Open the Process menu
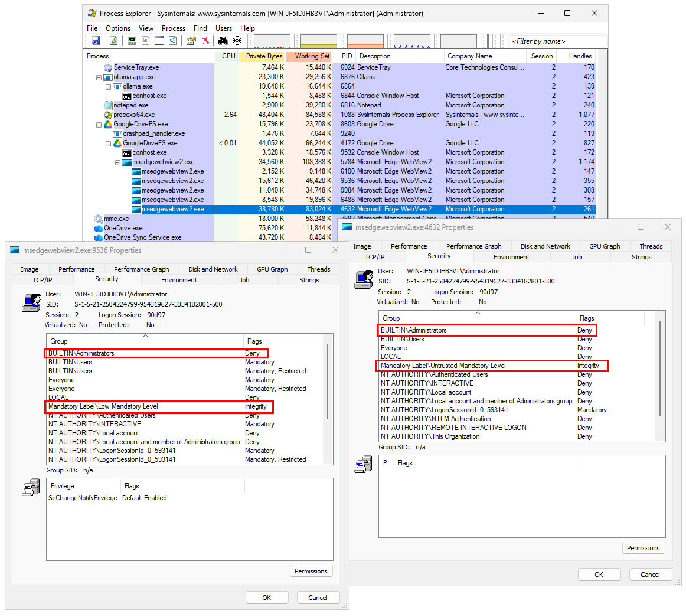Screen dimensions: 686x616 (x=174, y=28)
